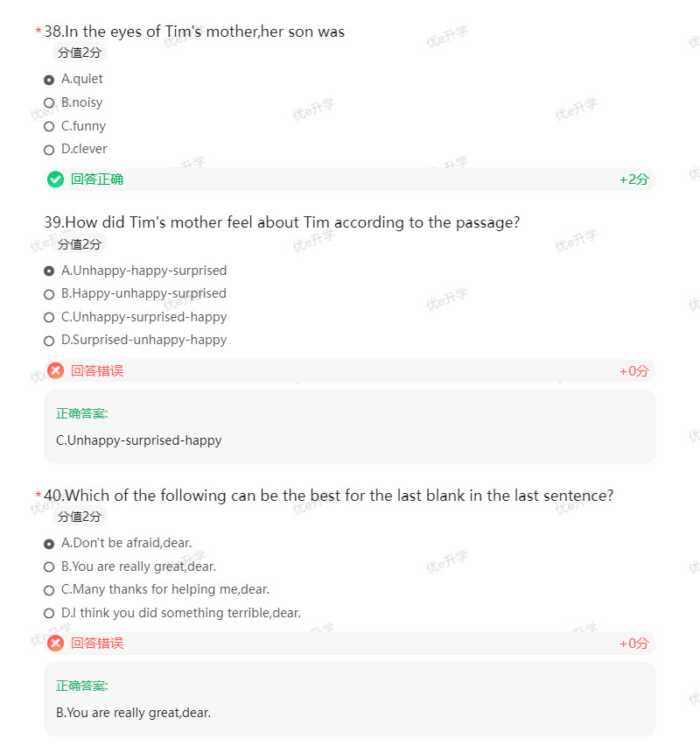Click the red X icon in question 39's result banner
Viewport: 700px width, 746px height.
(x=55, y=370)
